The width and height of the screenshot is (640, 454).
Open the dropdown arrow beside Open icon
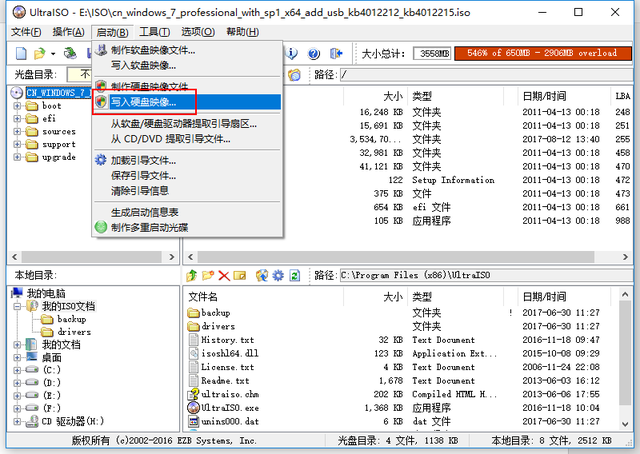53,53
